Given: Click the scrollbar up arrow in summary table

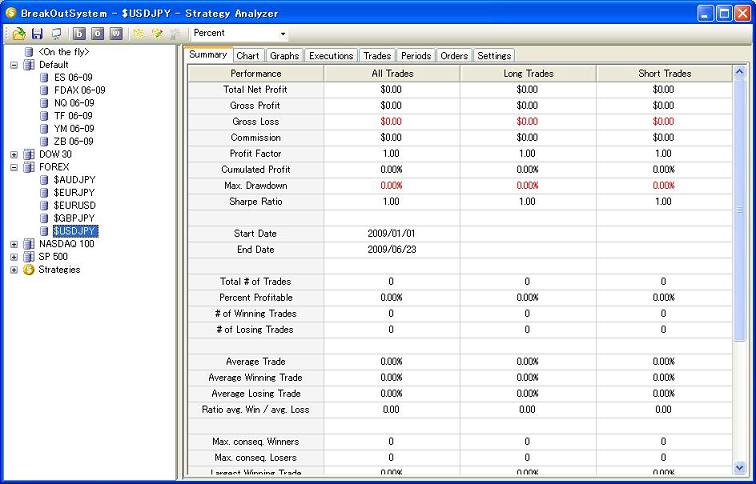Looking at the screenshot, I should coord(739,73).
